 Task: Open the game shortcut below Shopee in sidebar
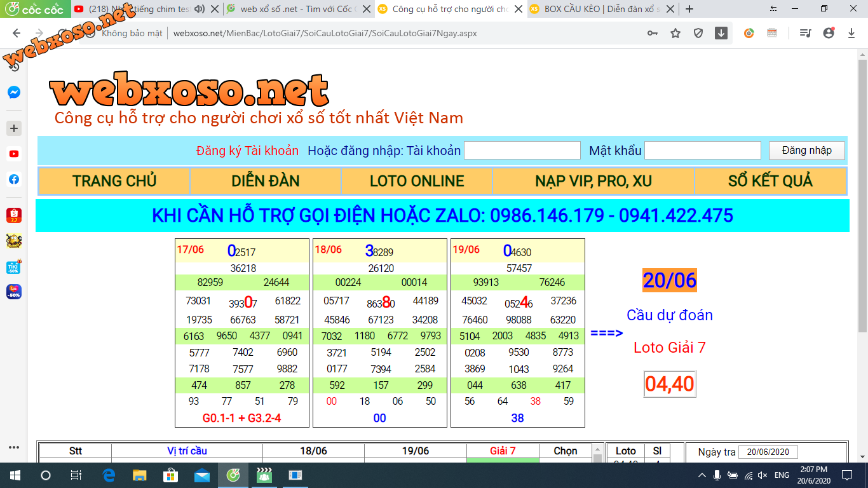14,241
